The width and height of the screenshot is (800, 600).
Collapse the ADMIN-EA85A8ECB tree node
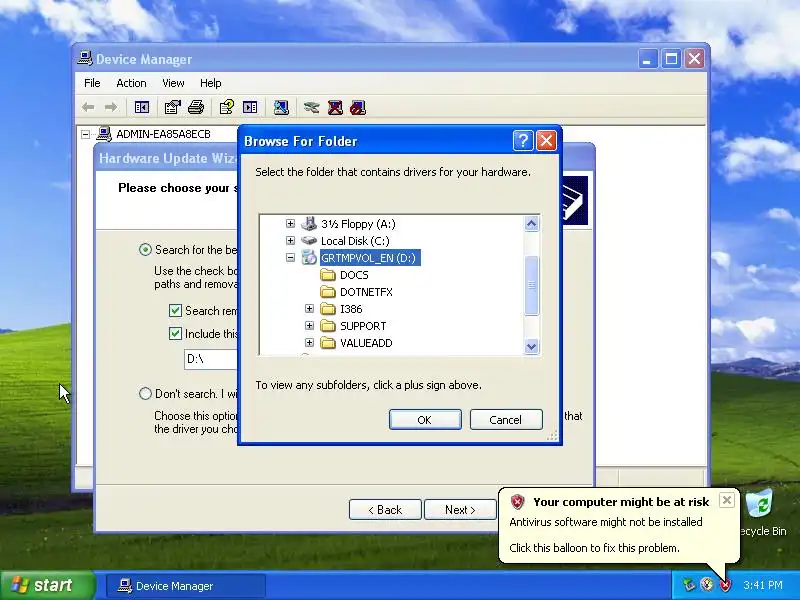click(86, 134)
